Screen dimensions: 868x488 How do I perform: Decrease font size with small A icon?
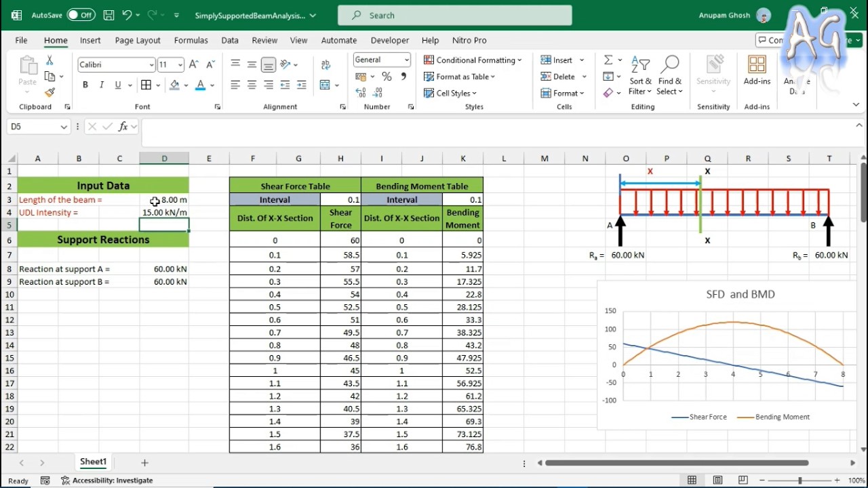210,64
